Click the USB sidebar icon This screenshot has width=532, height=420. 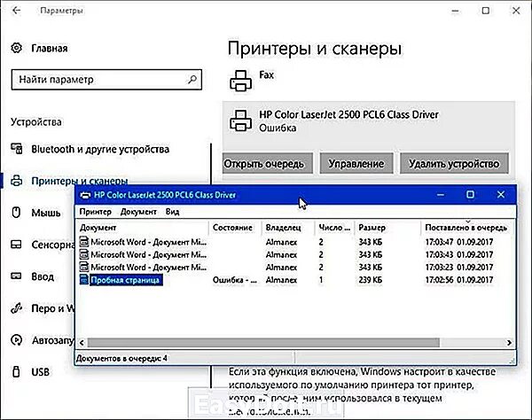[x=16, y=372]
